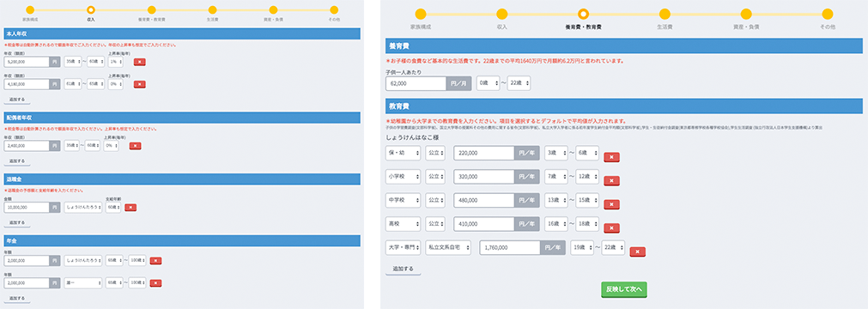Image resolution: width=868 pixels, height=309 pixels.
Task: Choose recipient in 退職金 name dropdown
Action: click(x=83, y=208)
